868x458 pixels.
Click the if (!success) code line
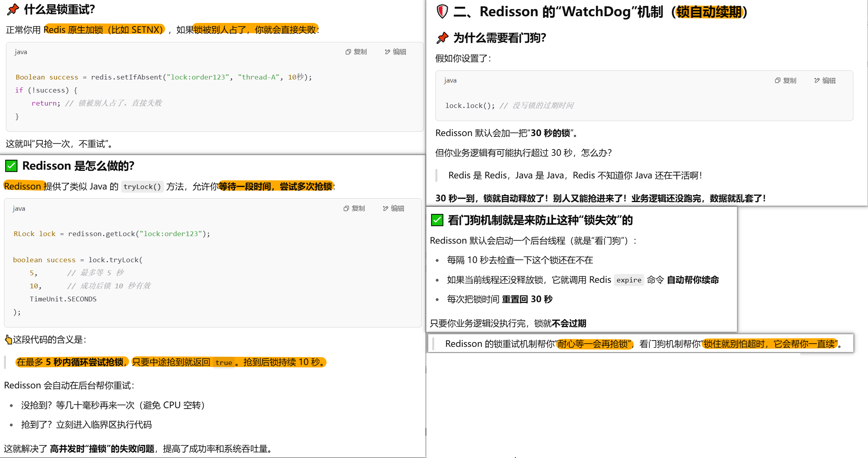pos(46,90)
